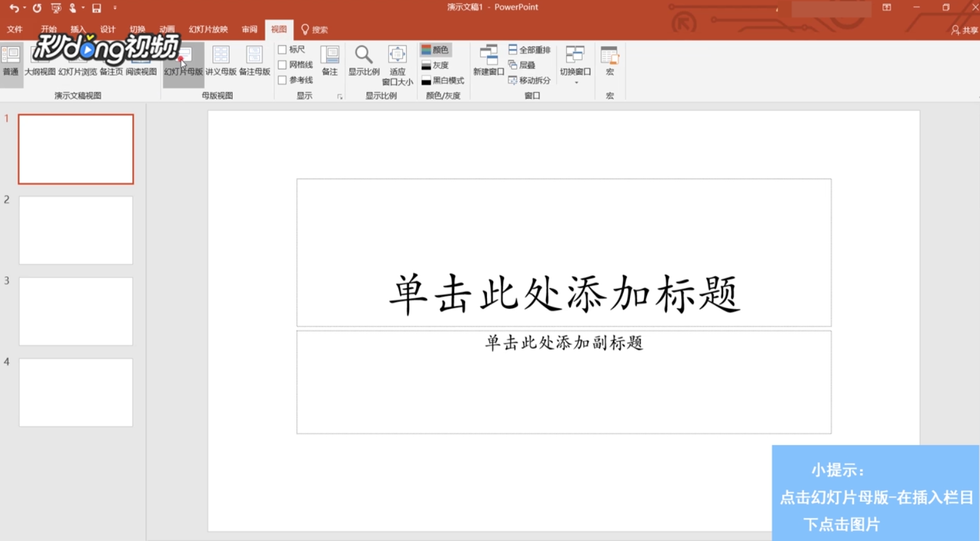Enable the Ruler checkbox (标尺)

(282, 48)
